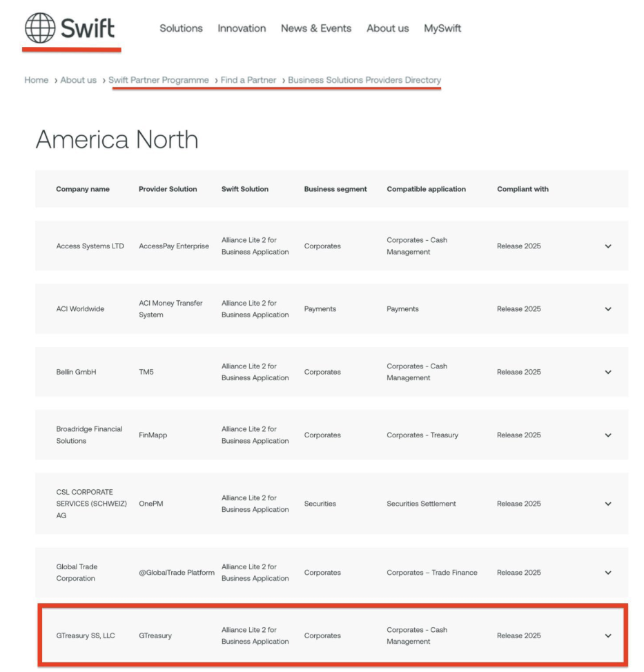Select the AccessPay Enterprise cell

click(x=174, y=246)
